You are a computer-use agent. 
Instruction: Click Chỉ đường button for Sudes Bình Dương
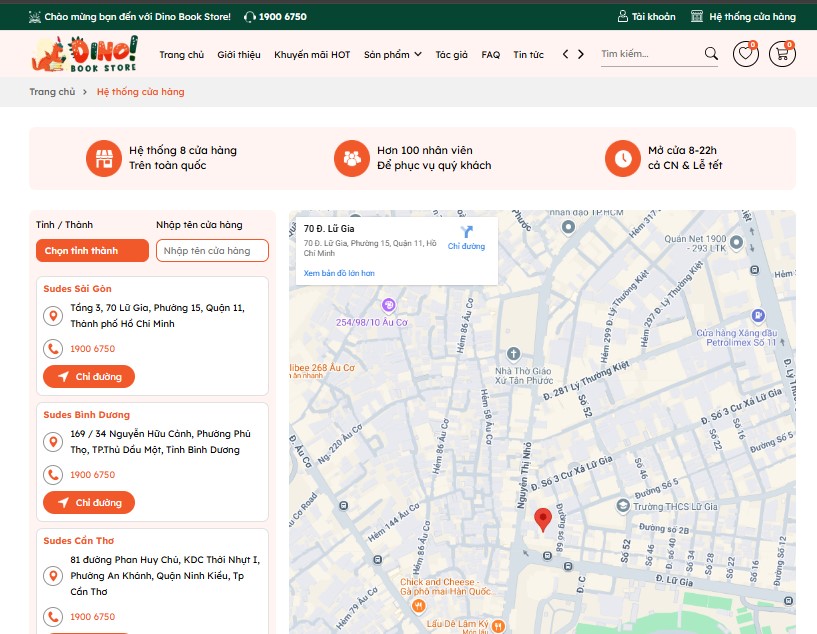pyautogui.click(x=89, y=503)
